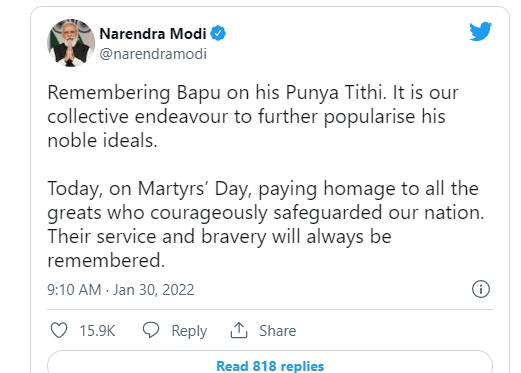The image size is (521, 373).
Task: Click the blue verified badge
Action: click(x=218, y=33)
